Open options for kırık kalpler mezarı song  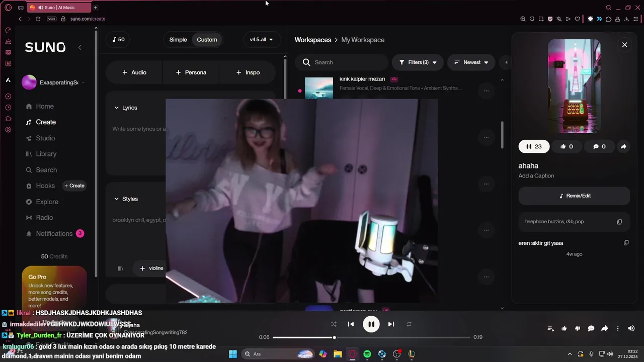(x=486, y=91)
